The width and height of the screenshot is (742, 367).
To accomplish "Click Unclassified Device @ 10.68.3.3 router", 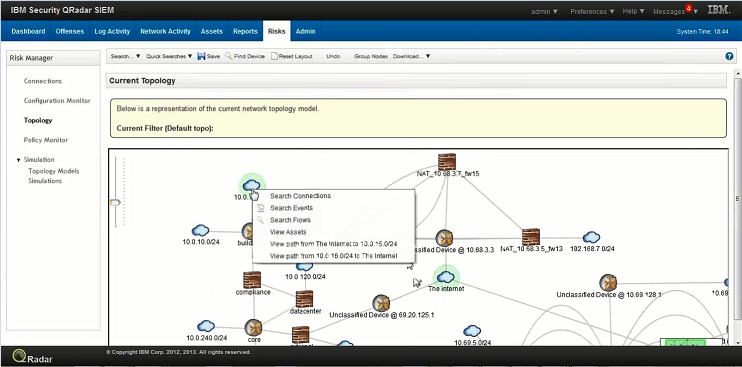I will point(444,238).
